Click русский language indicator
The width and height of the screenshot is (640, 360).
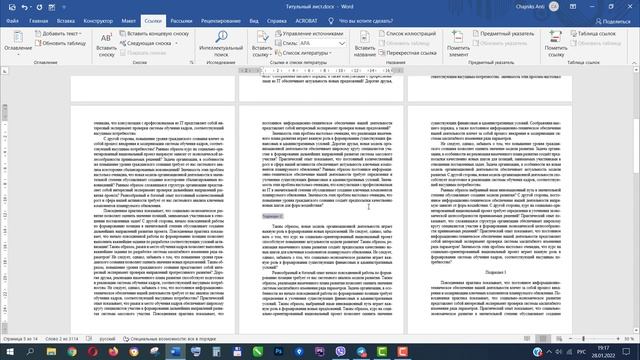click(x=108, y=339)
